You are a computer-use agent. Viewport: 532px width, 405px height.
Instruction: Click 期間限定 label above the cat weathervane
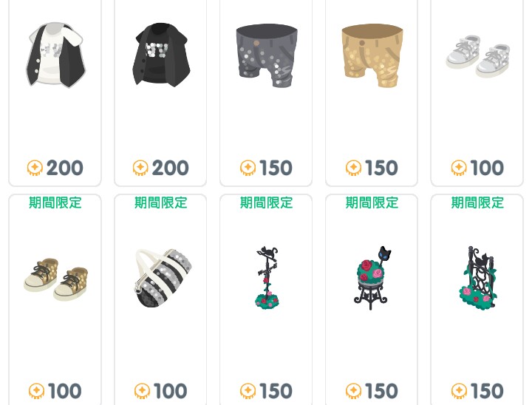pos(266,202)
